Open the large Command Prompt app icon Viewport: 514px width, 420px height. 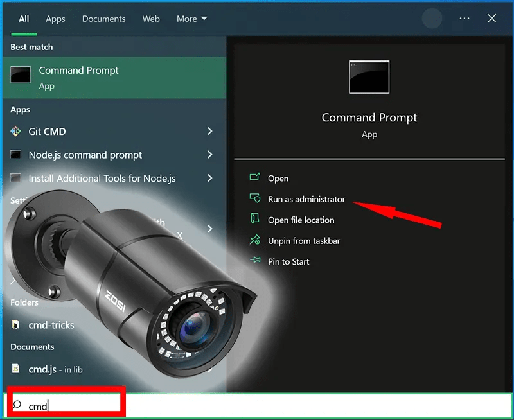pyautogui.click(x=369, y=77)
